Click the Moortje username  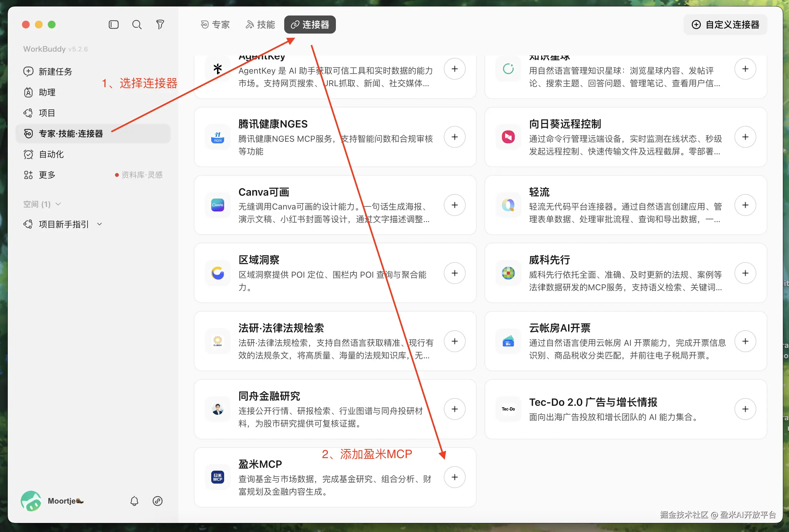click(66, 501)
